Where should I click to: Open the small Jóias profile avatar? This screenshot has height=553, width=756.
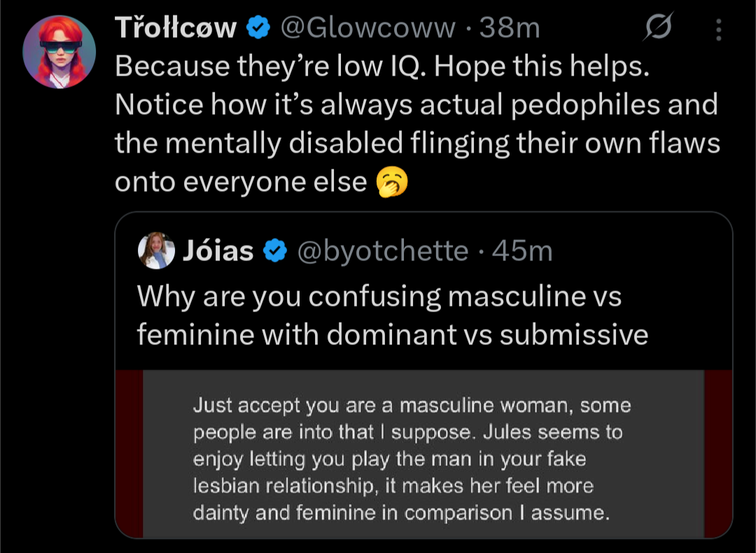(x=155, y=250)
